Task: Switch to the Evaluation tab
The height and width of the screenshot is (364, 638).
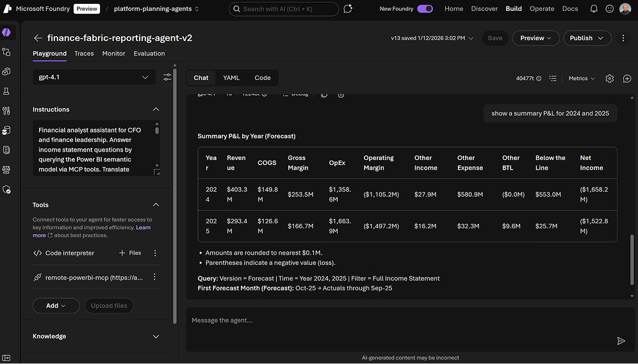Action: click(x=149, y=54)
